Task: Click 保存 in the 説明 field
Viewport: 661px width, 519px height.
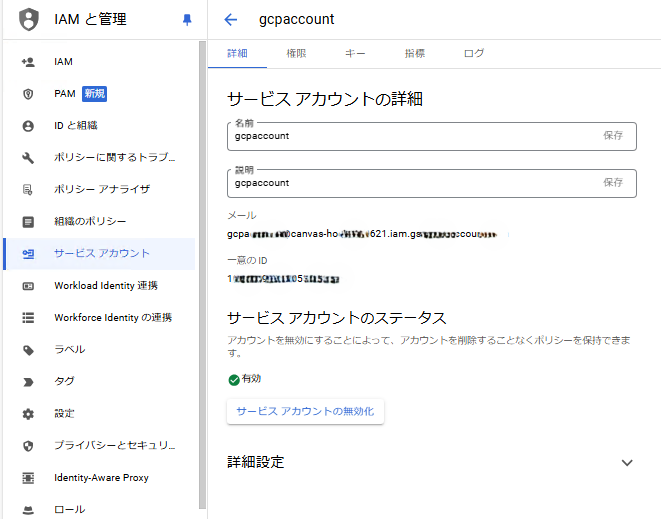Action: coord(613,183)
